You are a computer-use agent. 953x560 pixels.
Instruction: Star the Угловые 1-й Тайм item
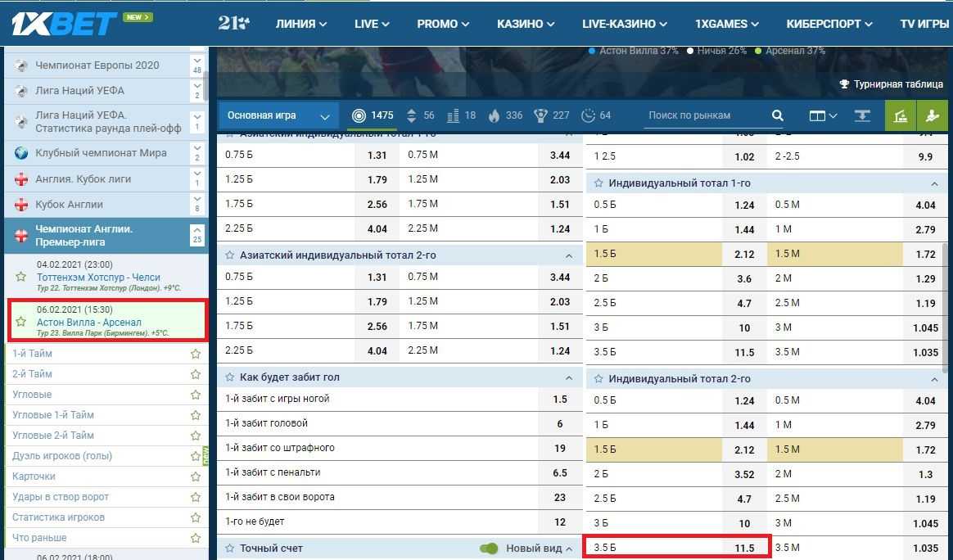coord(195,415)
